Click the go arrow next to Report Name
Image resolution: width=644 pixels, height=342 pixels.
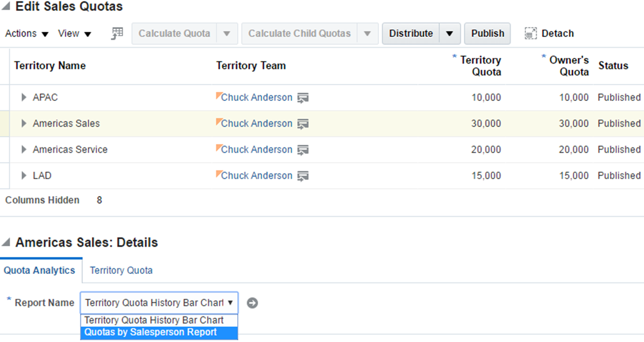coord(252,303)
